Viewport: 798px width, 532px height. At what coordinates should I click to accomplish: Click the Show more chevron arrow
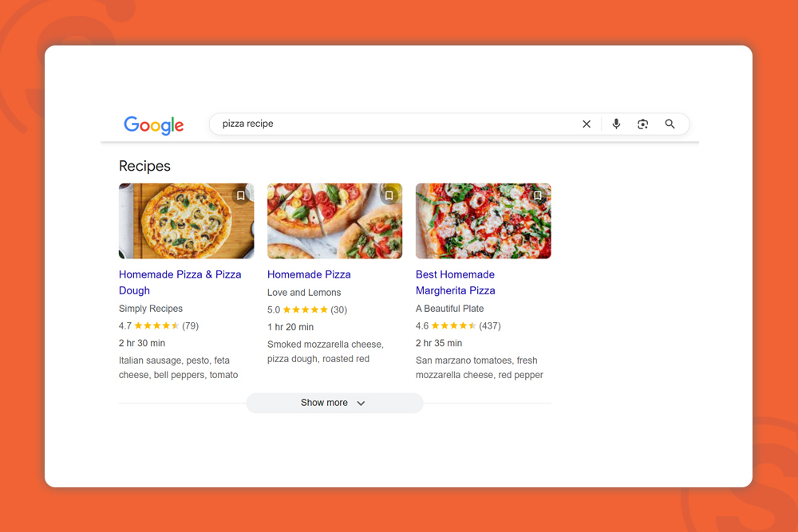pyautogui.click(x=361, y=404)
